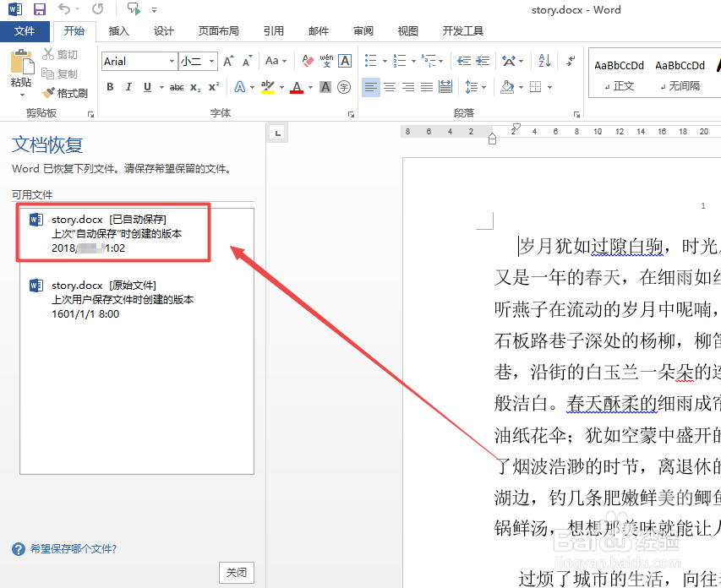The image size is (721, 588).
Task: Center align the text
Action: click(390, 87)
